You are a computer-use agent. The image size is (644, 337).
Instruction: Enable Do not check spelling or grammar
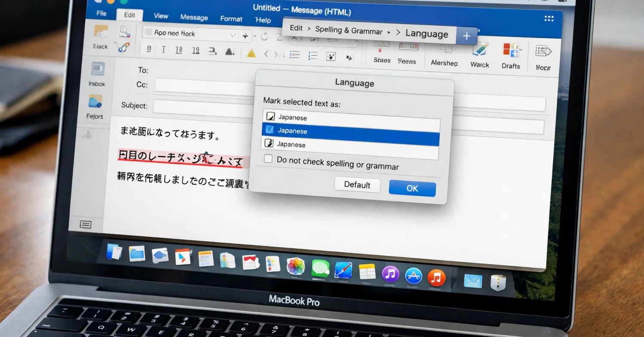point(268,159)
